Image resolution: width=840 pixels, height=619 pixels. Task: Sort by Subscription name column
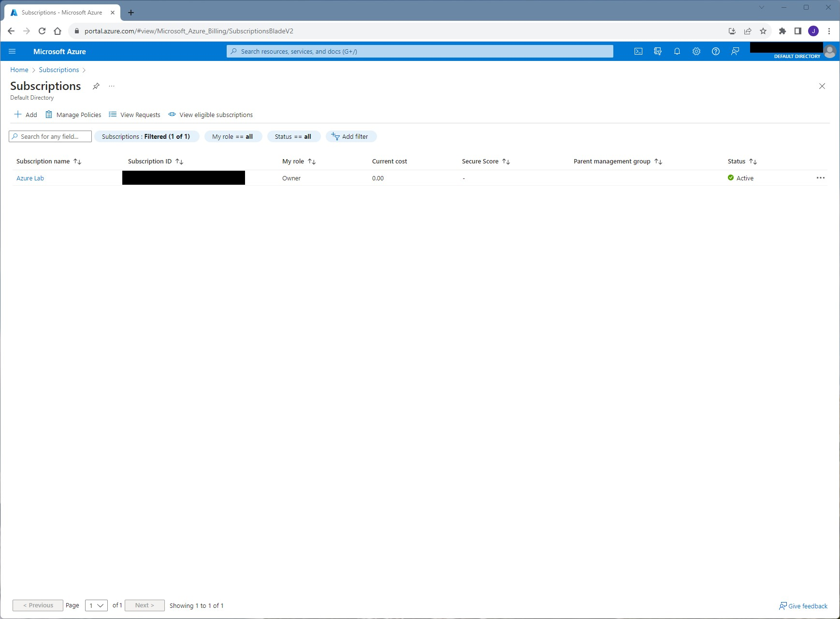coord(49,162)
